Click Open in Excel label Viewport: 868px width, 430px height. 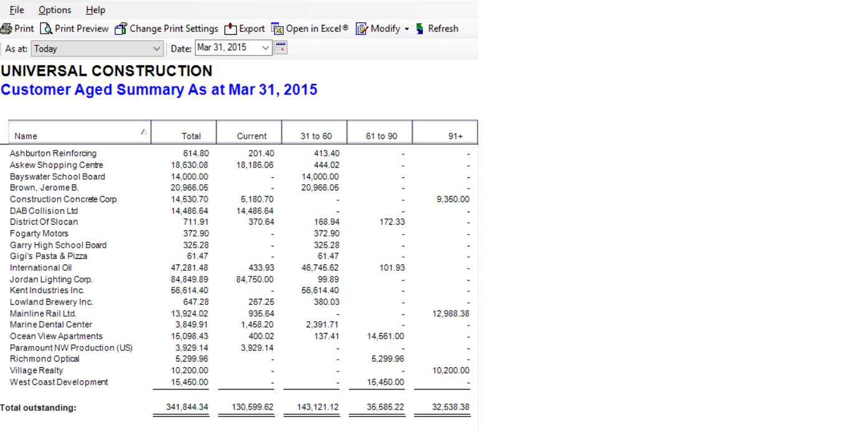pos(317,29)
